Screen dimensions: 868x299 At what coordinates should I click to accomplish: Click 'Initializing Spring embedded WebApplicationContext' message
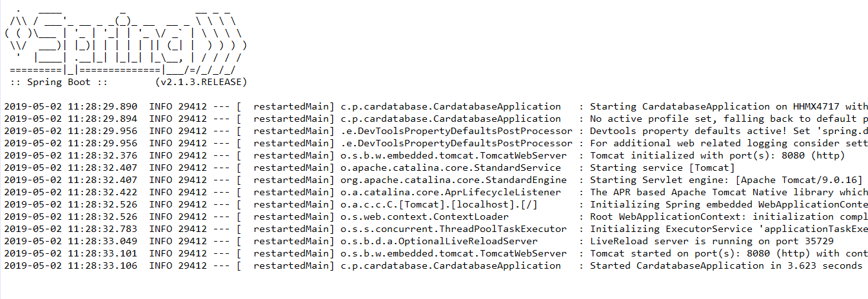(x=729, y=204)
